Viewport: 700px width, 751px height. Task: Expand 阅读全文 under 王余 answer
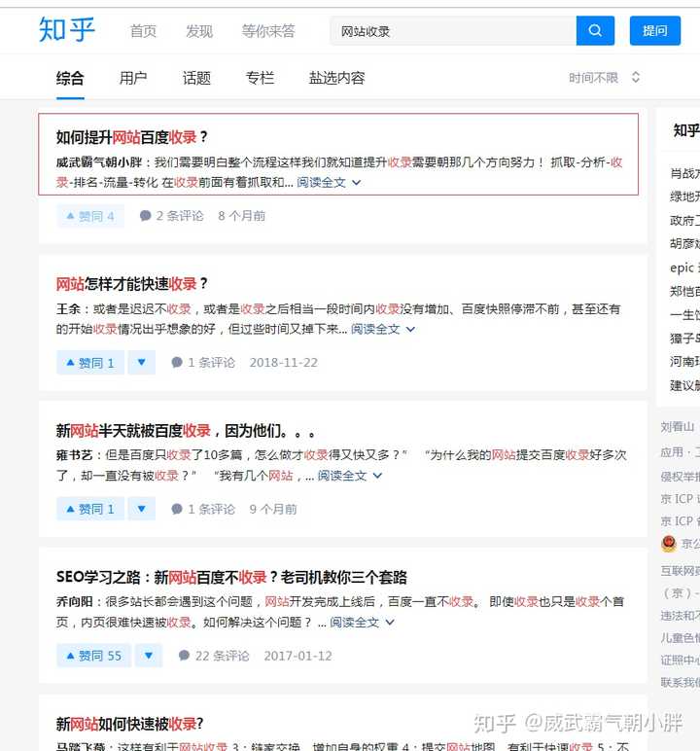point(382,329)
